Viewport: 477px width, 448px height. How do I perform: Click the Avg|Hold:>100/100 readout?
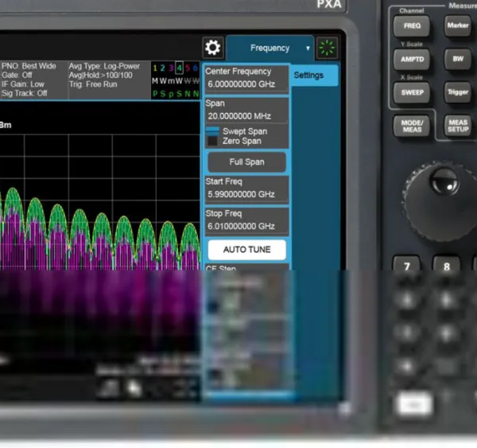[101, 76]
